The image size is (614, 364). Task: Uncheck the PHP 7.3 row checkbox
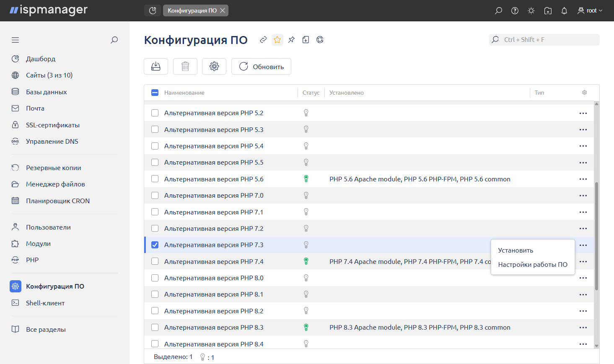(155, 245)
